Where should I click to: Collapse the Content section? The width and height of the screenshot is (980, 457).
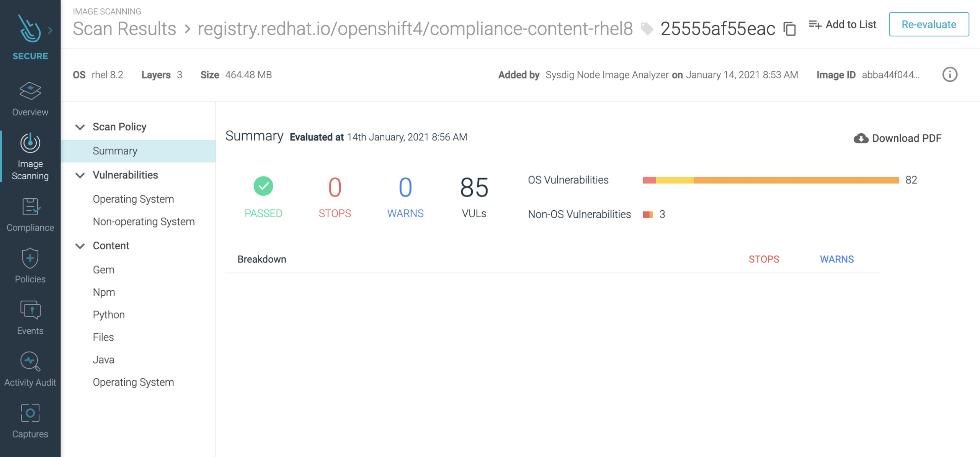coord(80,246)
